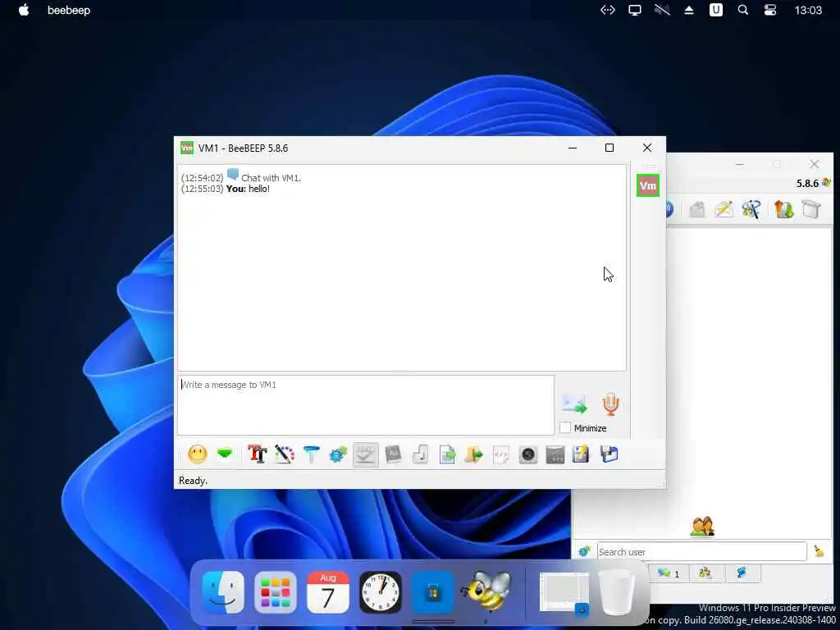
Task: Click the source code document icon
Action: point(501,454)
